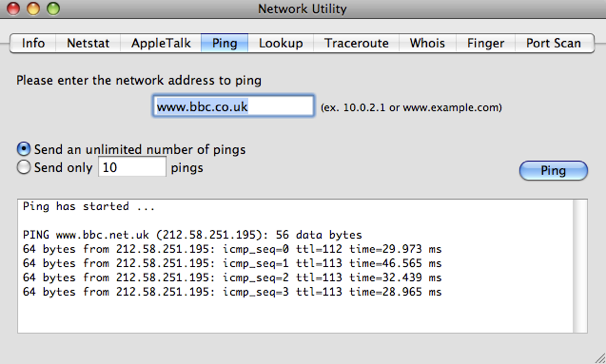The width and height of the screenshot is (606, 364).
Task: Open the Netstat tab
Action: [x=88, y=43]
